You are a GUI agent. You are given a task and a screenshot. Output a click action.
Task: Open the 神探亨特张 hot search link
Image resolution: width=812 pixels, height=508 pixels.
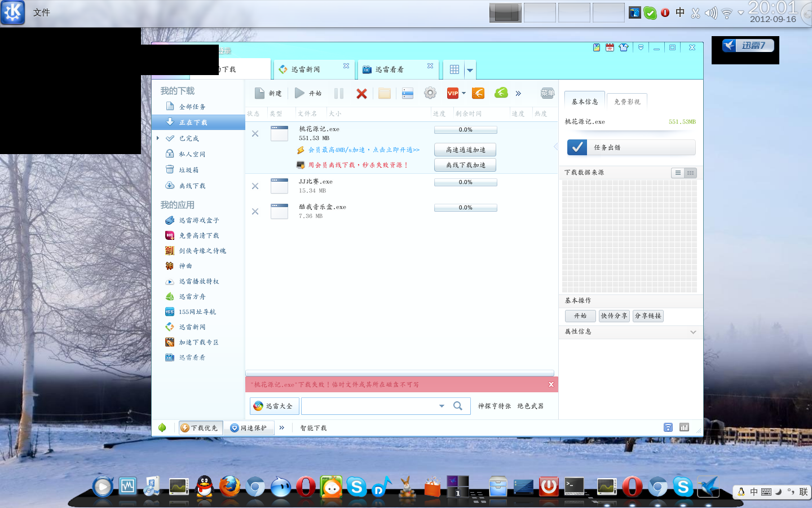point(495,406)
